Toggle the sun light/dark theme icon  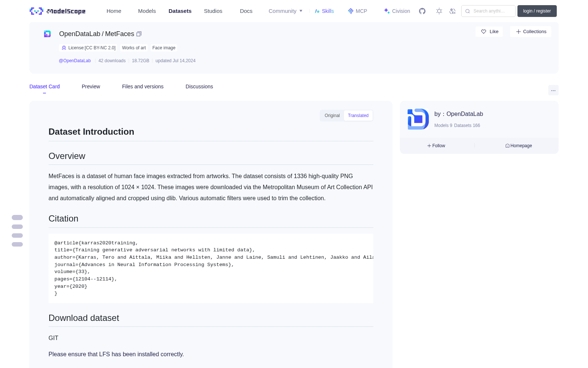pyautogui.click(x=439, y=11)
